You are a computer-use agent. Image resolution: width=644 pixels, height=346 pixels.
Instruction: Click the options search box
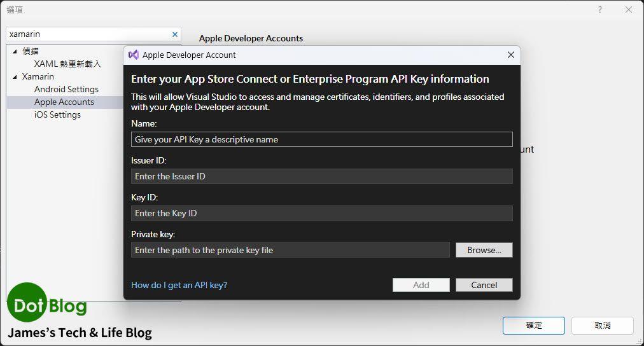[x=88, y=34]
